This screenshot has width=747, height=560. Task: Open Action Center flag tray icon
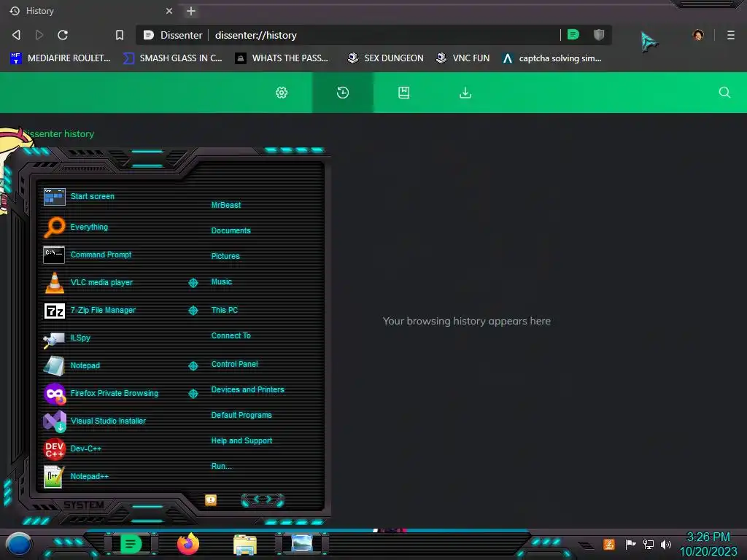coord(630,544)
